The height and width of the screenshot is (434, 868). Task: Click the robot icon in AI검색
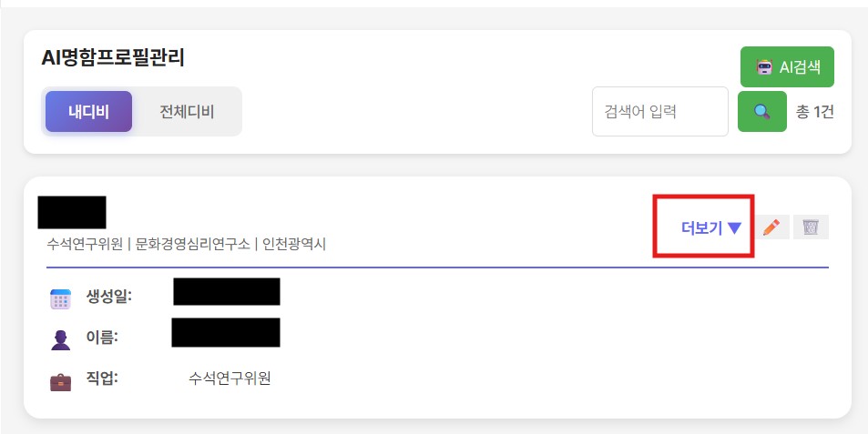[763, 66]
